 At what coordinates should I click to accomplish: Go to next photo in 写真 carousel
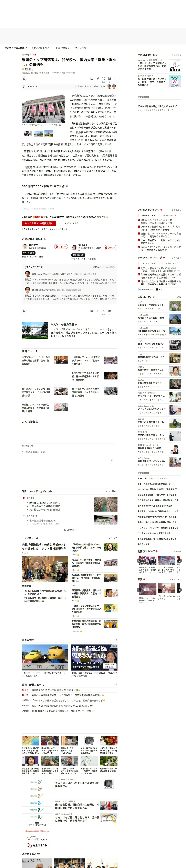pyautogui.click(x=180, y=590)
